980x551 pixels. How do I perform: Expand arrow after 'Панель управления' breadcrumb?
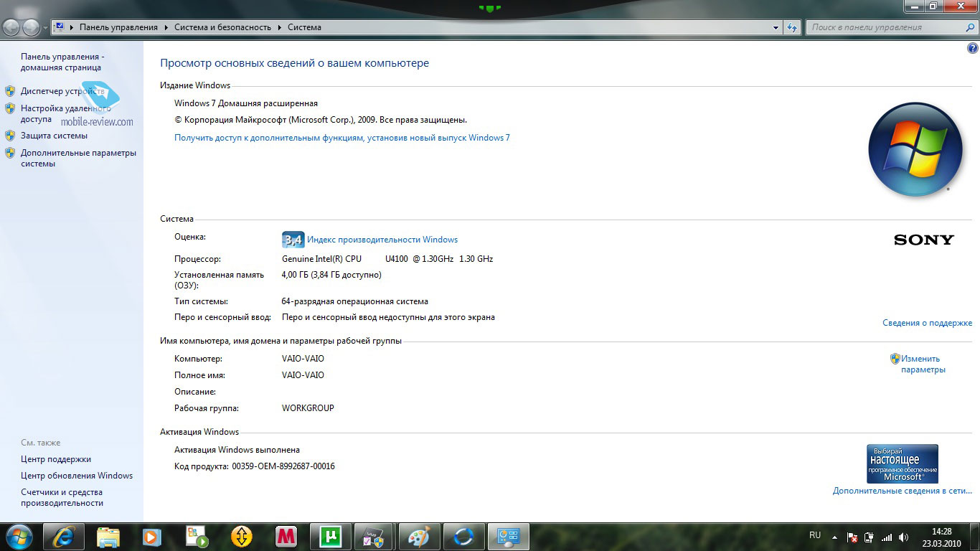[x=166, y=27]
